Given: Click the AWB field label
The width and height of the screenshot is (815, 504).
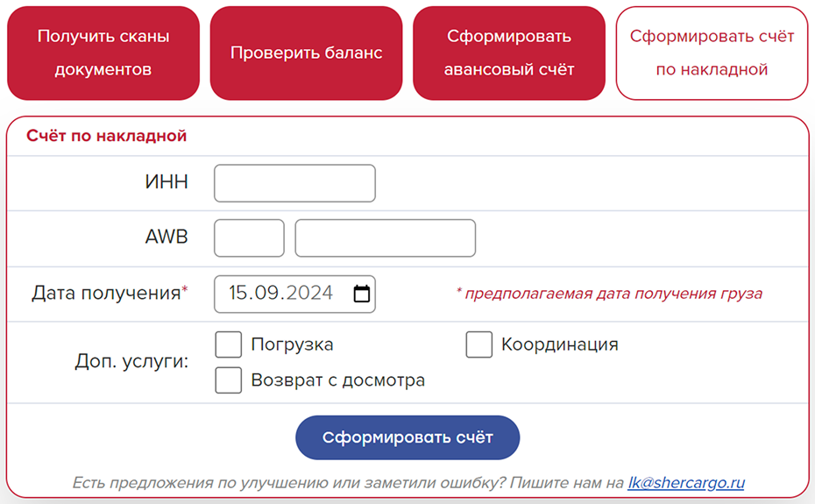Looking at the screenshot, I should [167, 238].
